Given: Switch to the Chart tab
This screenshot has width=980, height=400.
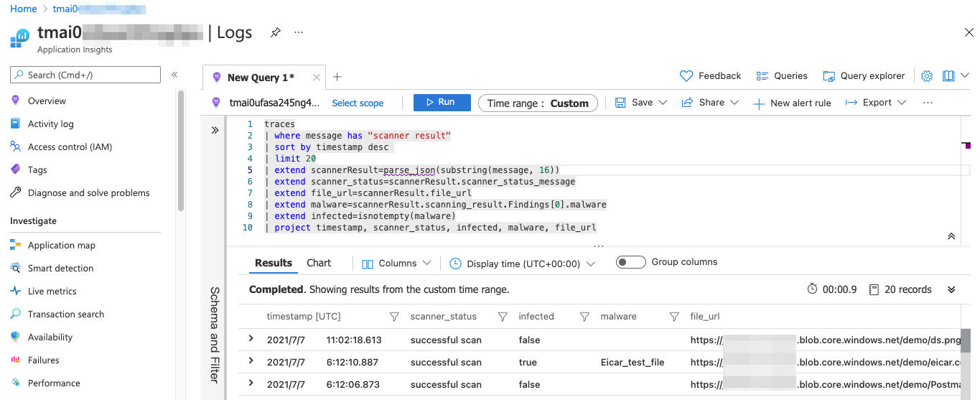Looking at the screenshot, I should pos(319,263).
